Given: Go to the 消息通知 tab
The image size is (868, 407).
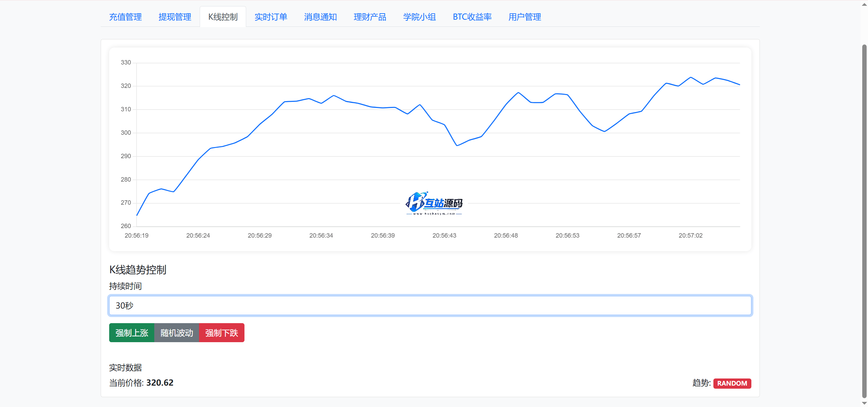Looking at the screenshot, I should point(320,17).
